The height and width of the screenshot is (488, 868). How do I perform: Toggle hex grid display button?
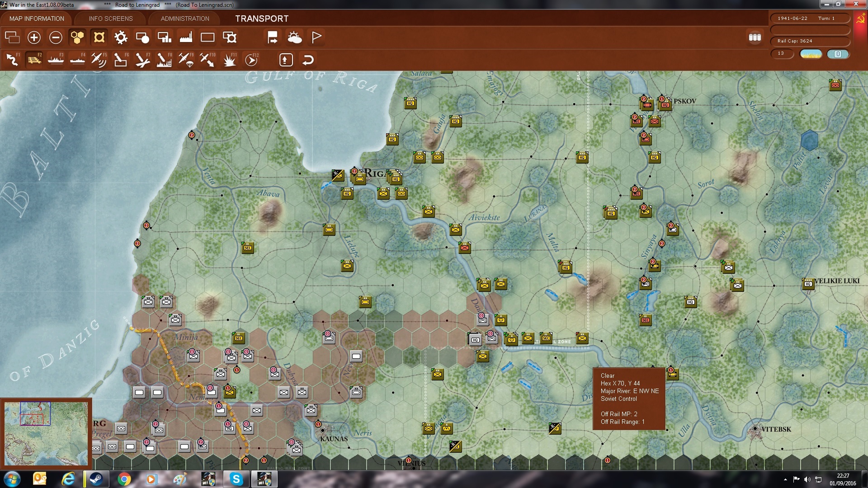[x=77, y=38]
